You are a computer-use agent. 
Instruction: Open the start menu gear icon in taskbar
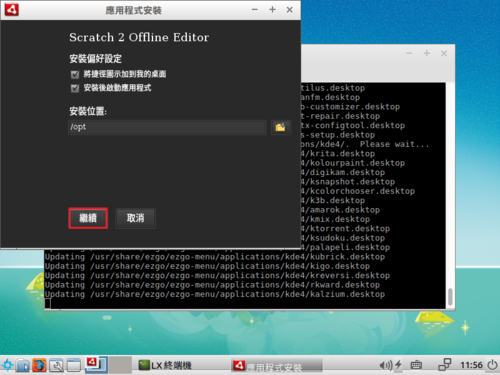pos(7,365)
